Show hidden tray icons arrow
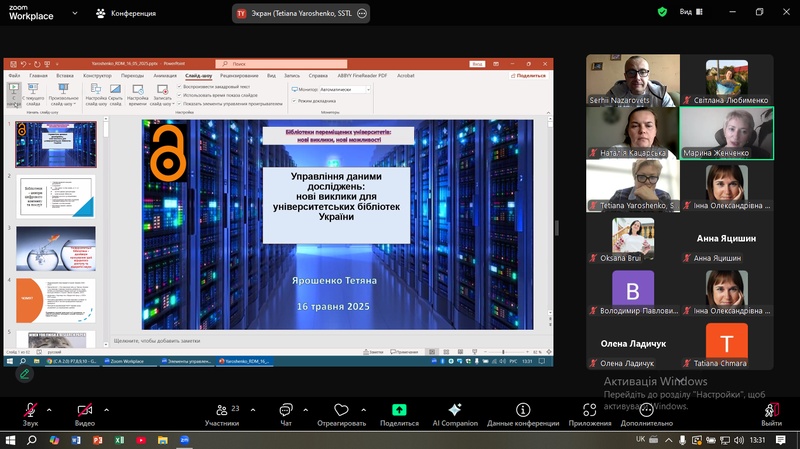800x449 pixels. point(668,440)
